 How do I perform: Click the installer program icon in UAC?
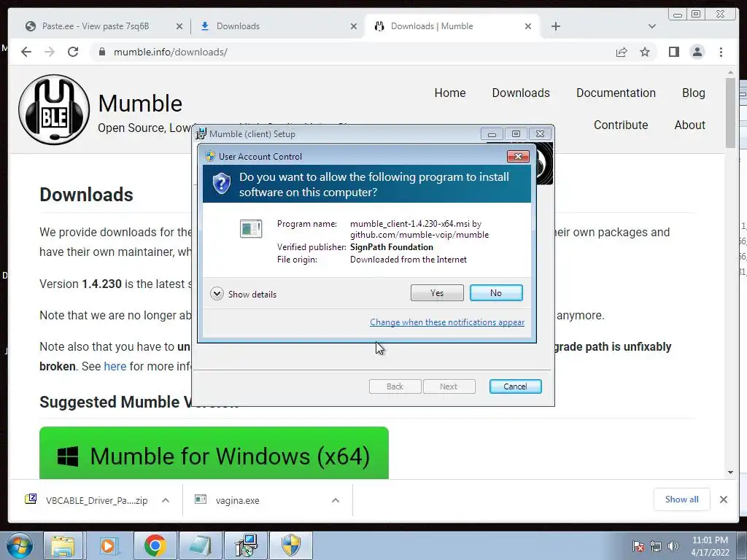click(251, 228)
